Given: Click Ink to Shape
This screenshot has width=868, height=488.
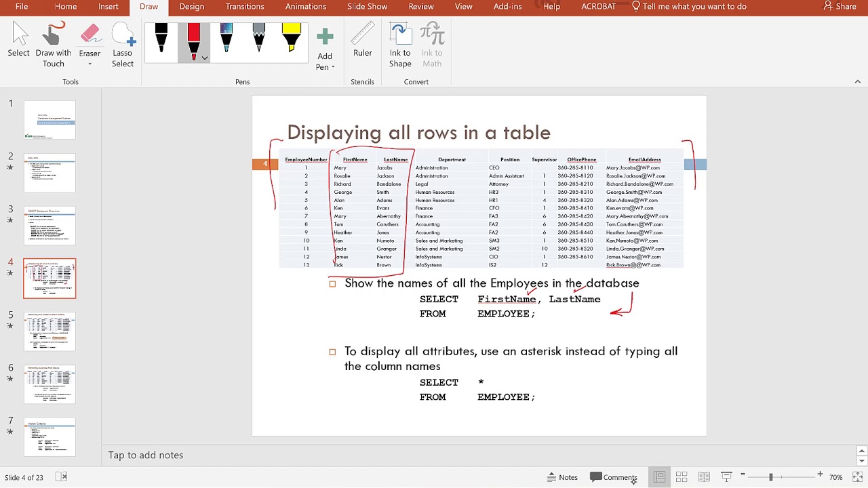Looking at the screenshot, I should (400, 45).
